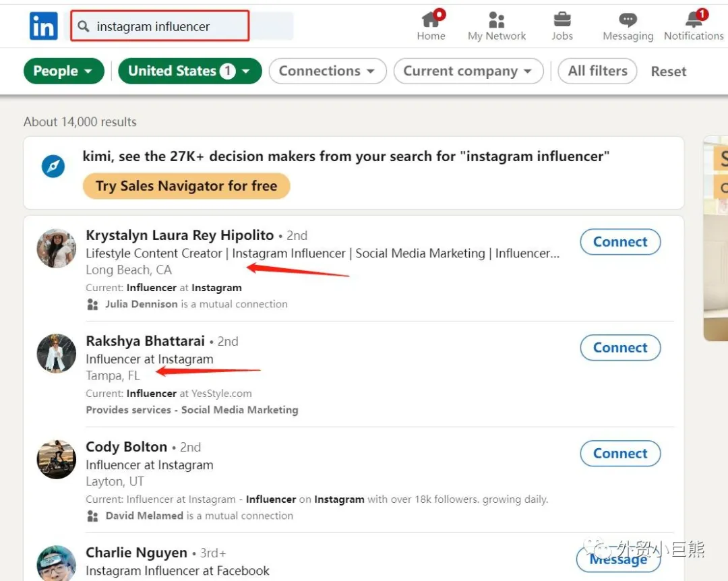The width and height of the screenshot is (728, 581).
Task: Open the Messaging chat icon
Action: pyautogui.click(x=628, y=20)
